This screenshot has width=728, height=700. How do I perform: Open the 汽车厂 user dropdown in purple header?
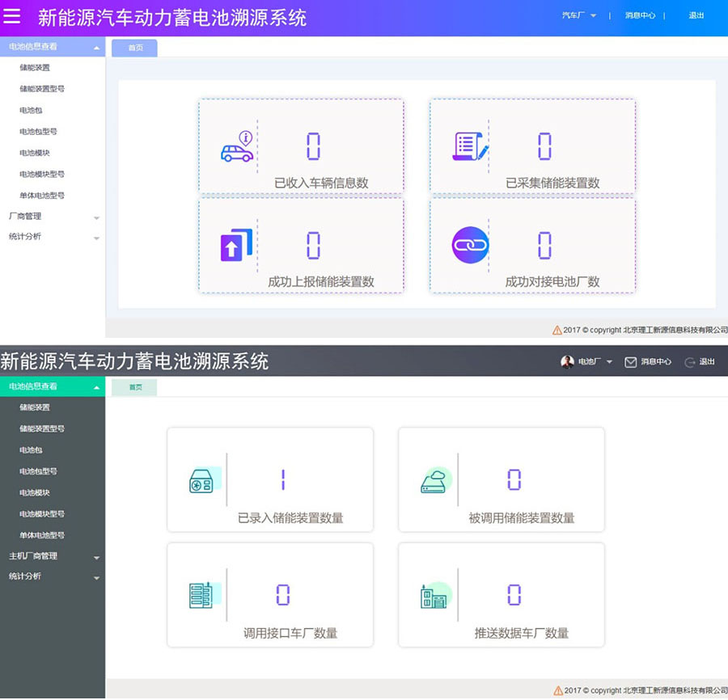pyautogui.click(x=579, y=15)
